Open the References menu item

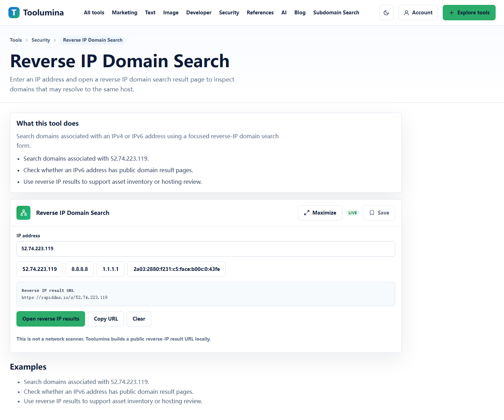260,13
